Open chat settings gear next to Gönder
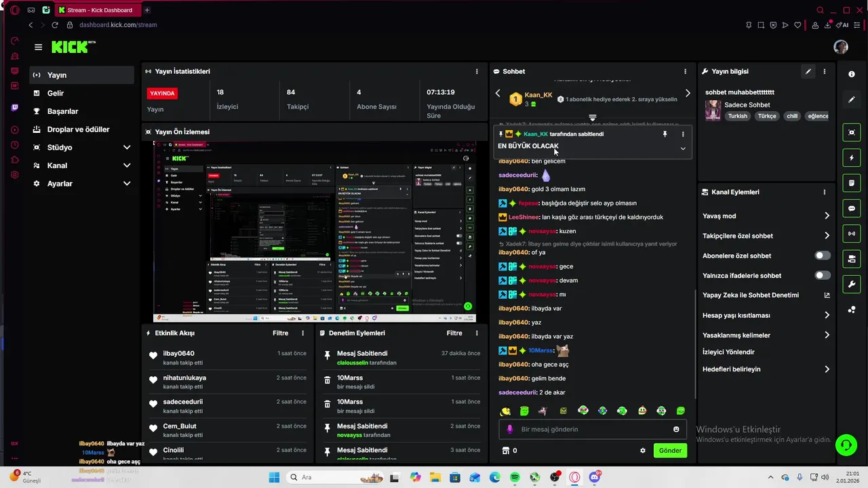 point(643,451)
